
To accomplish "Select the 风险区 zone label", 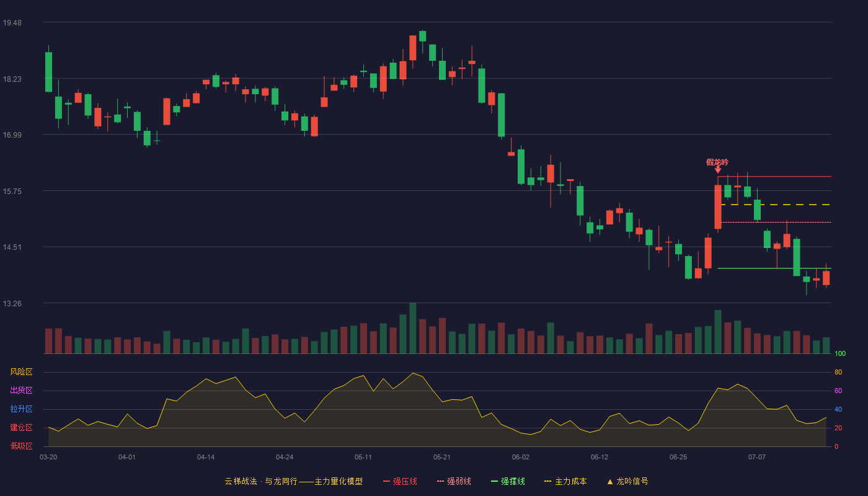I will pos(21,372).
